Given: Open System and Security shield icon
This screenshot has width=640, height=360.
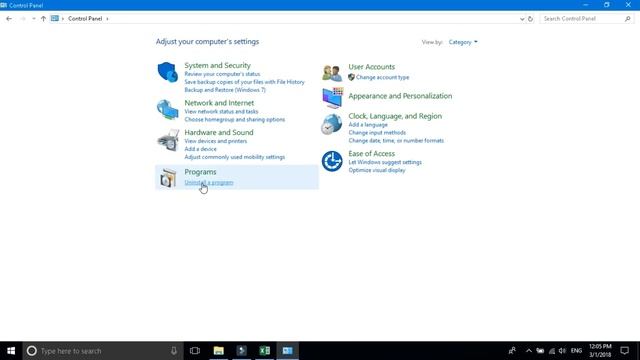Looking at the screenshot, I should pyautogui.click(x=167, y=72).
